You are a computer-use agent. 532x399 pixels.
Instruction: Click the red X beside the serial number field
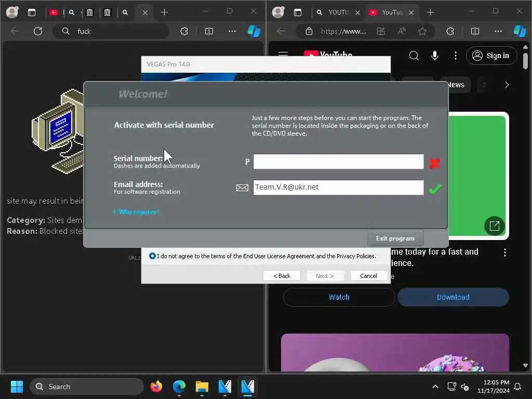click(434, 164)
